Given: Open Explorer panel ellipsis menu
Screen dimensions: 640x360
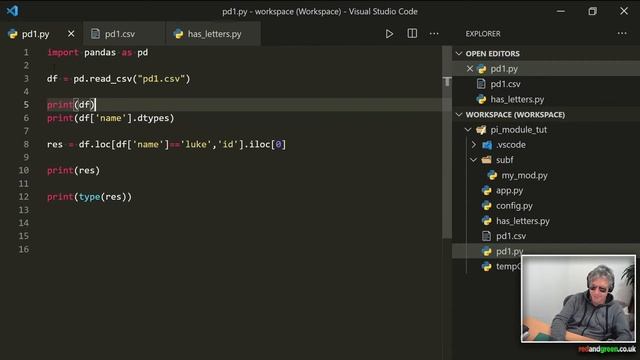Looking at the screenshot, I should pyautogui.click(x=622, y=33).
